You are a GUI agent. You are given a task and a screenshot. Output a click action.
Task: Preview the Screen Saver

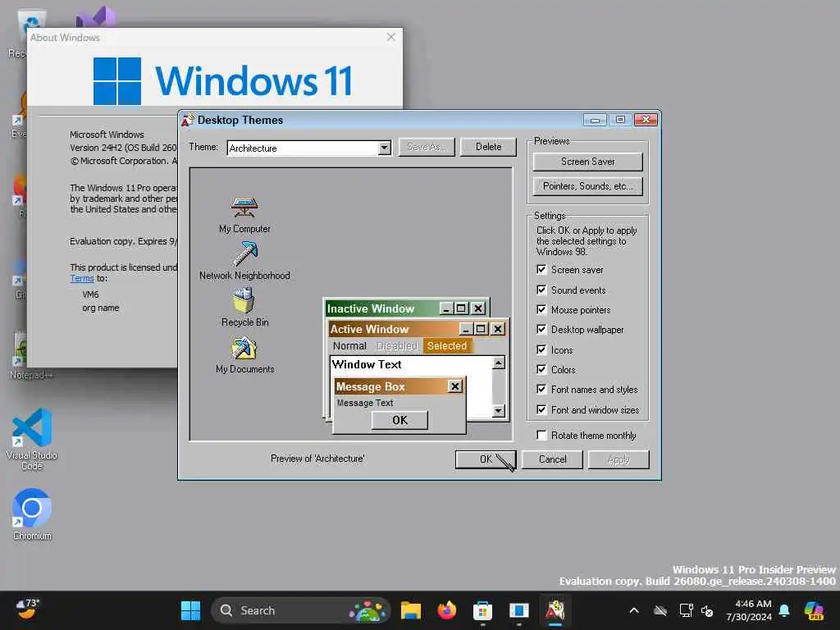point(587,162)
